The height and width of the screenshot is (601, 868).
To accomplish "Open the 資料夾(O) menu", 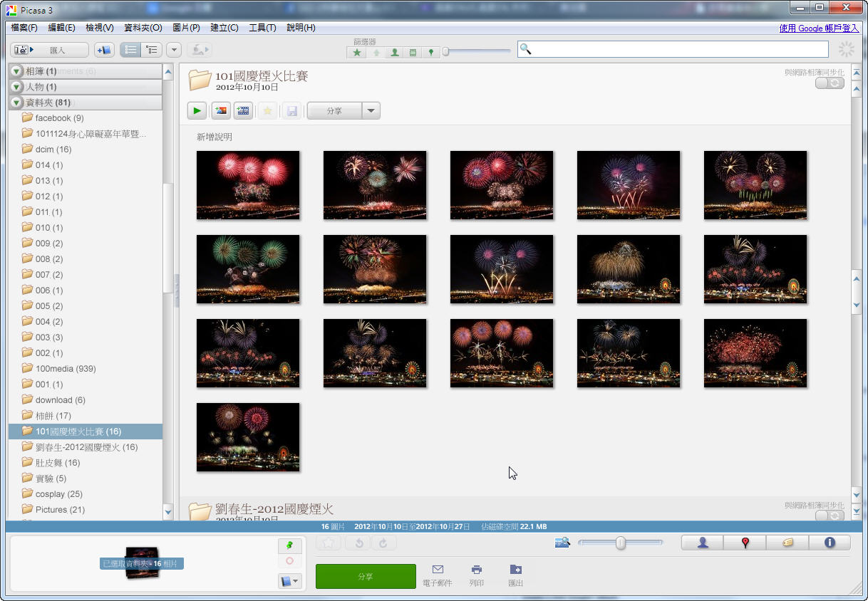I will click(143, 28).
